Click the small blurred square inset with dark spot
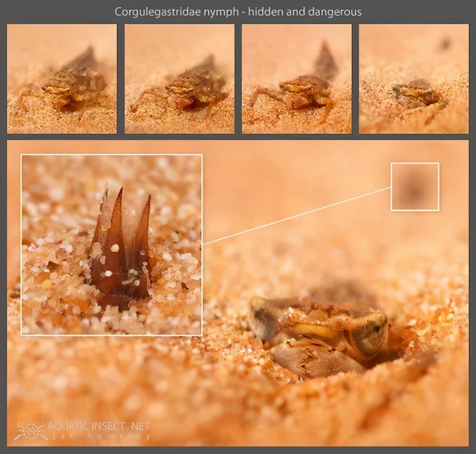This screenshot has height=454, width=476. pos(415,187)
